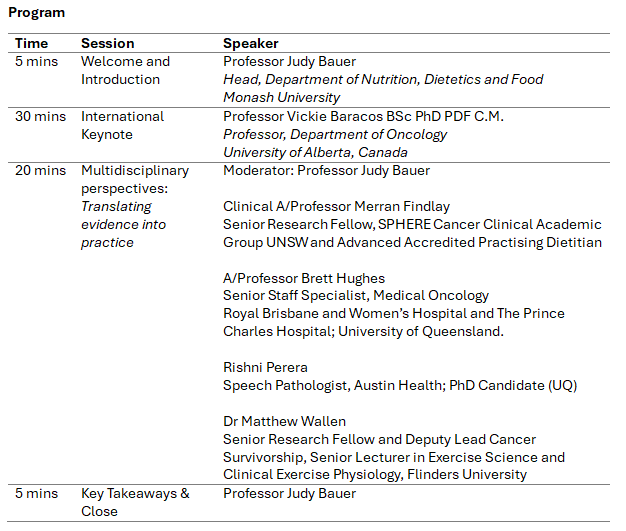Select the italic Translating evidence into practice text
Image resolution: width=626 pixels, height=531 pixels.
124,225
